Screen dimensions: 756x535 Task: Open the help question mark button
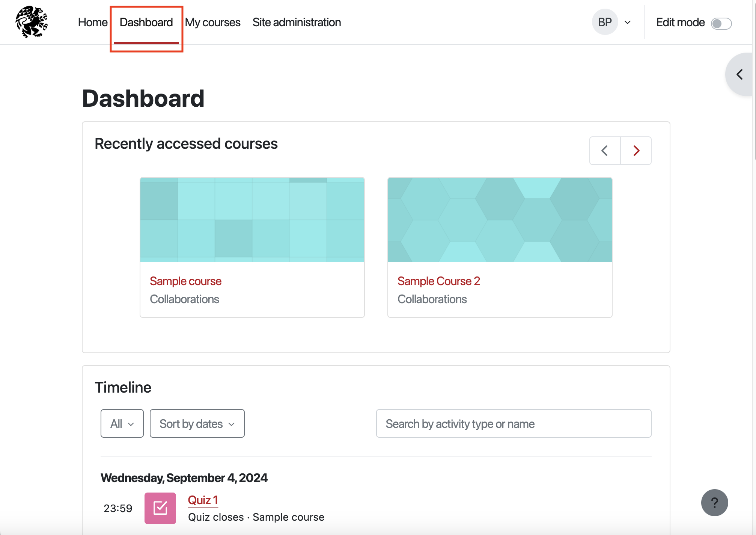tap(714, 503)
